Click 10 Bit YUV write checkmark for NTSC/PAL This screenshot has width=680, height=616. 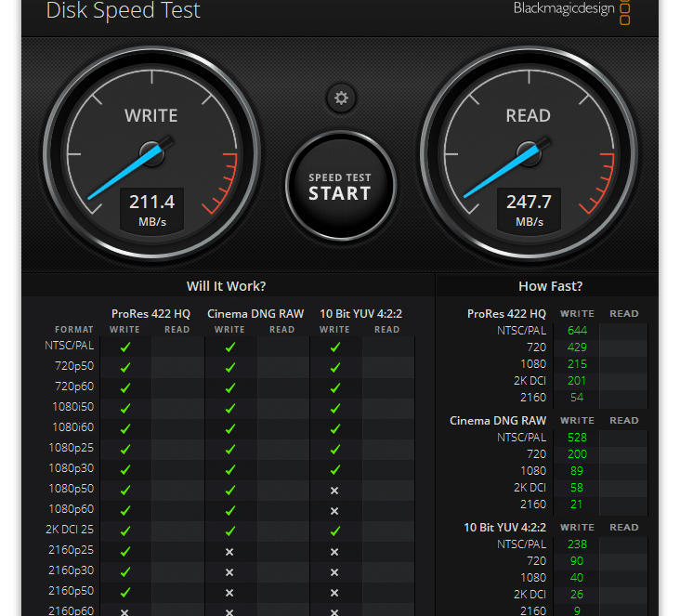[x=335, y=347]
